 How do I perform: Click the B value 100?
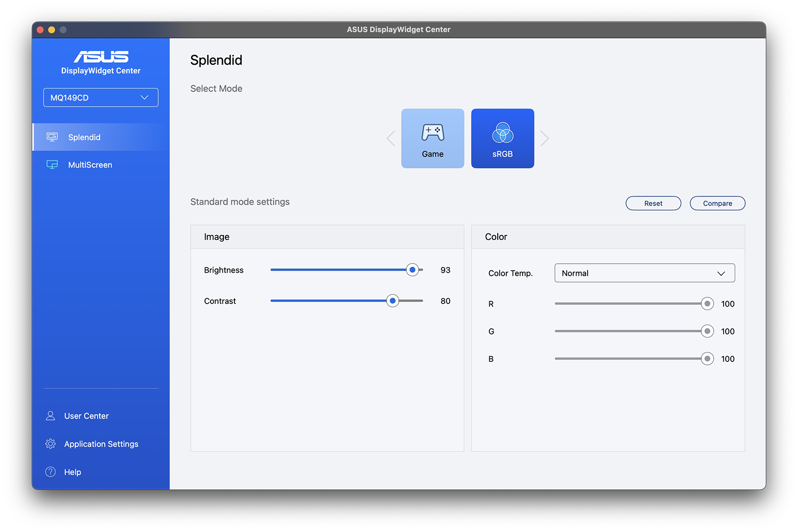[x=728, y=359]
